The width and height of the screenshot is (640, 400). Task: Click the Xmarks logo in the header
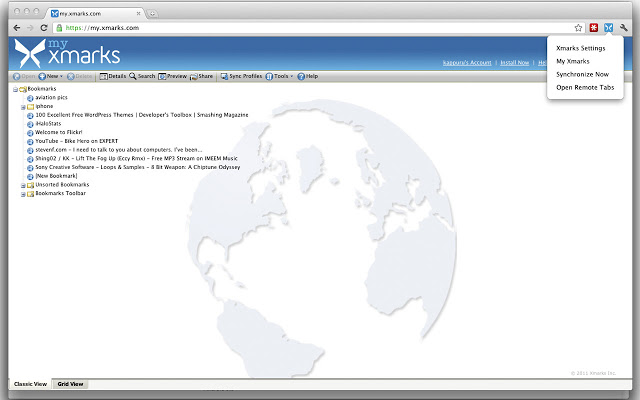pos(67,53)
